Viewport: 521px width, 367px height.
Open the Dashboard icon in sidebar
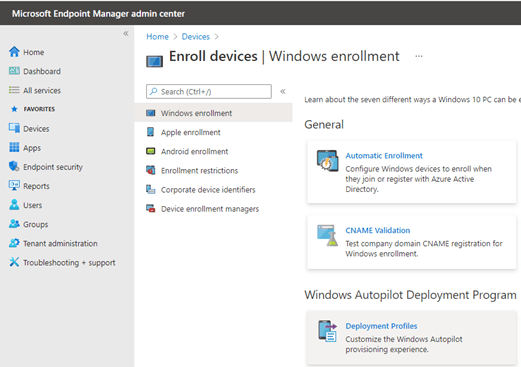pos(14,71)
